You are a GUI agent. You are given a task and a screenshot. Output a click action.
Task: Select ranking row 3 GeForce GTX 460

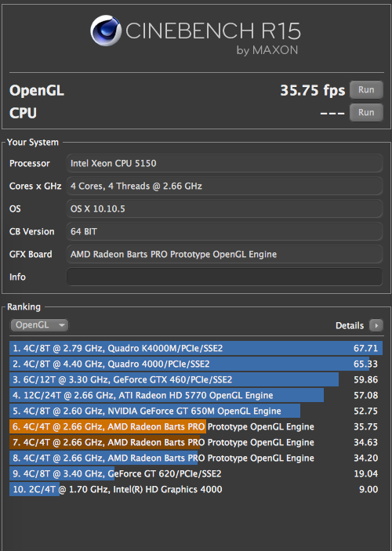coord(196,379)
